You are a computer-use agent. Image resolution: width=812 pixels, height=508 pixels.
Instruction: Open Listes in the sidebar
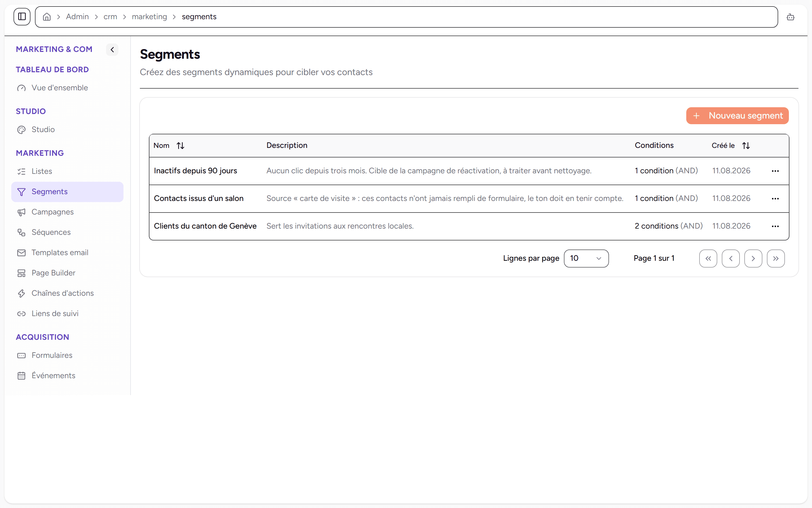tap(67, 171)
